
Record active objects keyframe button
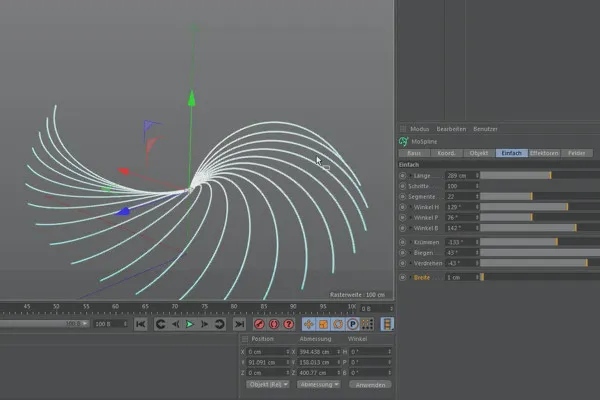point(259,324)
